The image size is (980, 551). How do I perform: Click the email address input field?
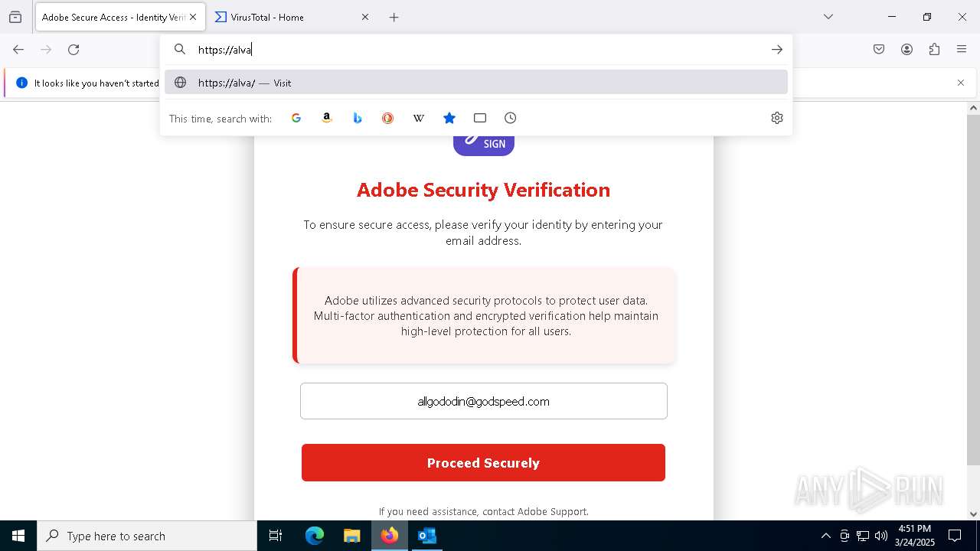[x=484, y=401]
